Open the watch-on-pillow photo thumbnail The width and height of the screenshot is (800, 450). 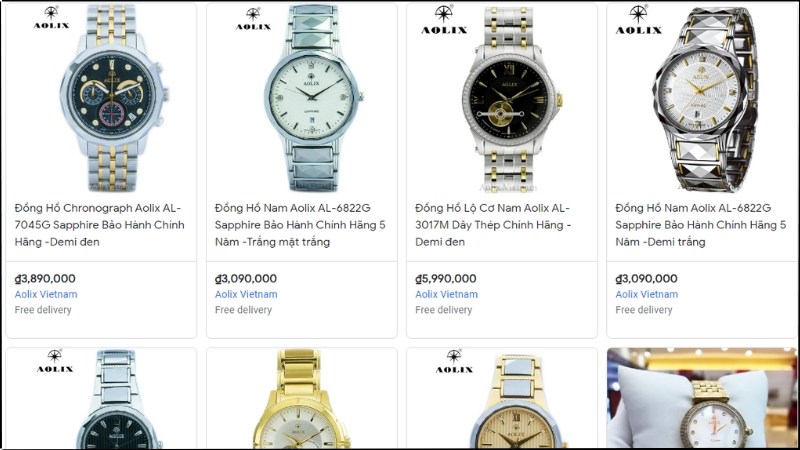[x=702, y=398]
